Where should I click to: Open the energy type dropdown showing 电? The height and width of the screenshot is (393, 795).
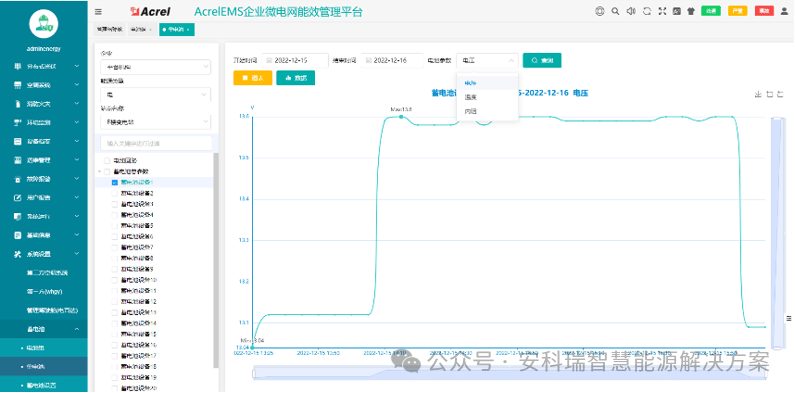156,94
